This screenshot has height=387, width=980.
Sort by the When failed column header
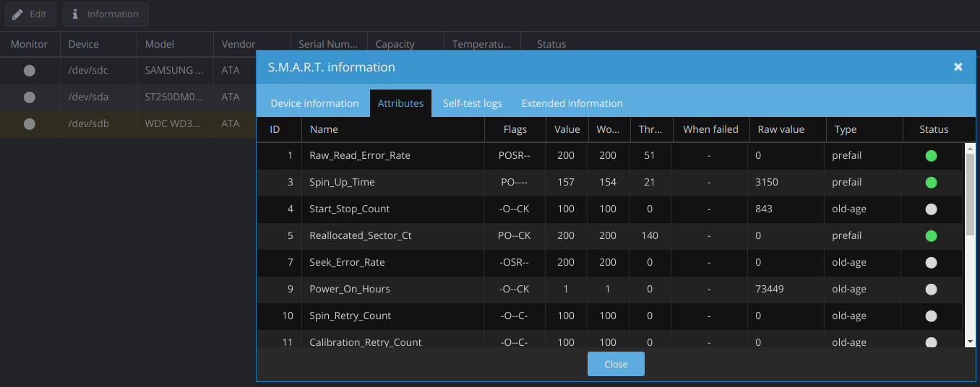(x=710, y=129)
